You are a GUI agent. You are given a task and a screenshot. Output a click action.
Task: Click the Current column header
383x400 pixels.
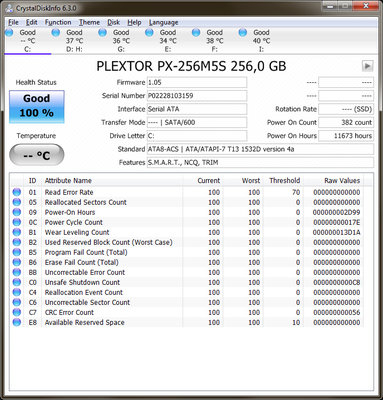pyautogui.click(x=203, y=181)
